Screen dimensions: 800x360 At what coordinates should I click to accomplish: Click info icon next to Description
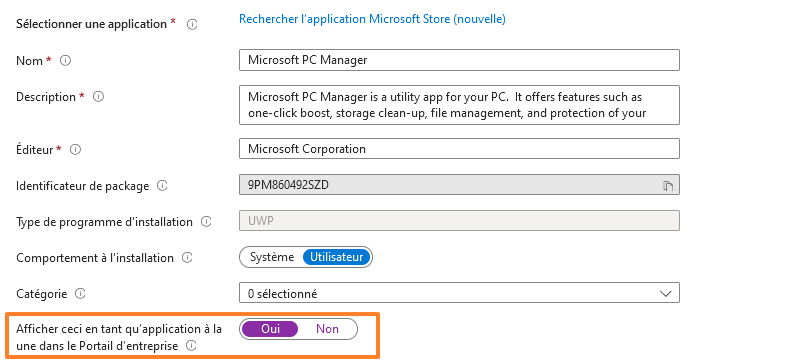(98, 96)
